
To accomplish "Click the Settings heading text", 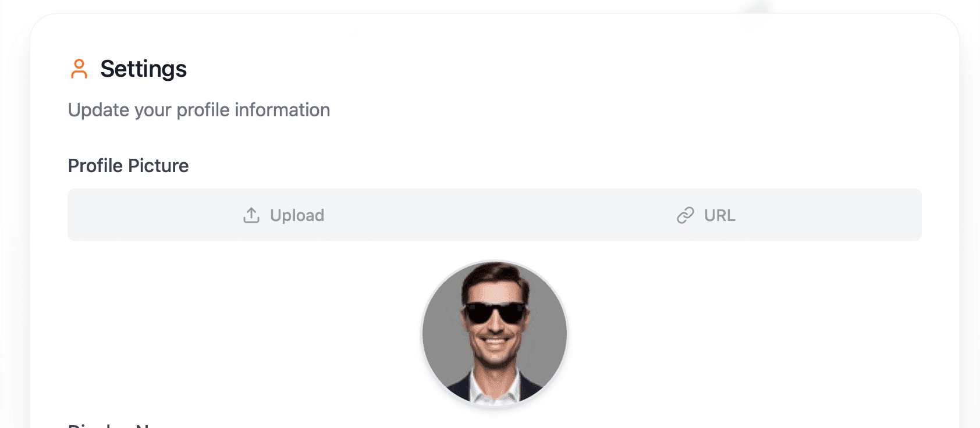I will click(x=143, y=69).
